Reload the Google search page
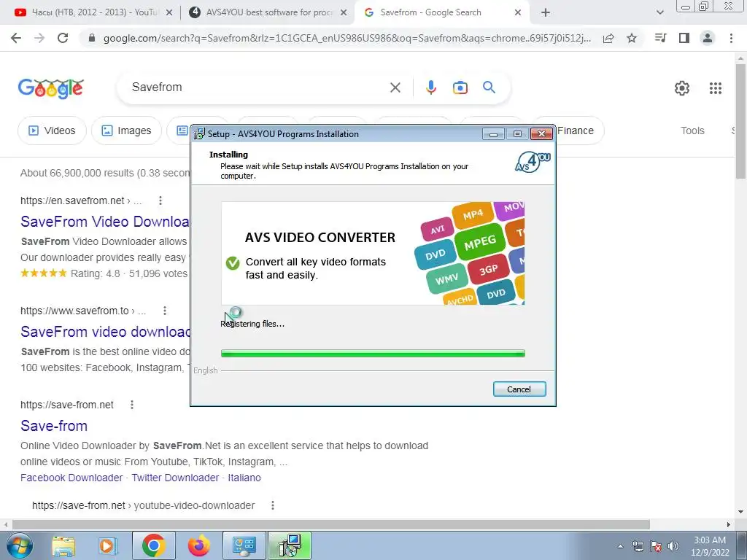 63,38
